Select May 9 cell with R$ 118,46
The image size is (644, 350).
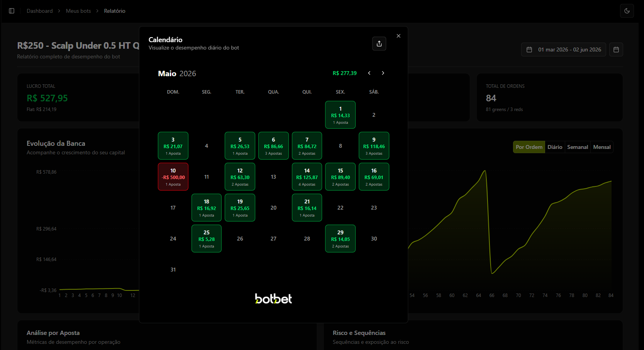(x=374, y=146)
